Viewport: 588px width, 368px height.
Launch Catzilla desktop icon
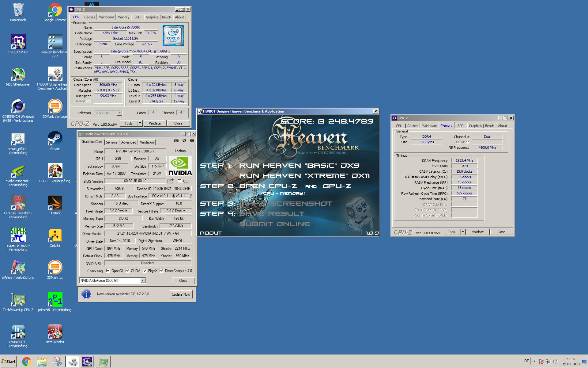(x=55, y=235)
